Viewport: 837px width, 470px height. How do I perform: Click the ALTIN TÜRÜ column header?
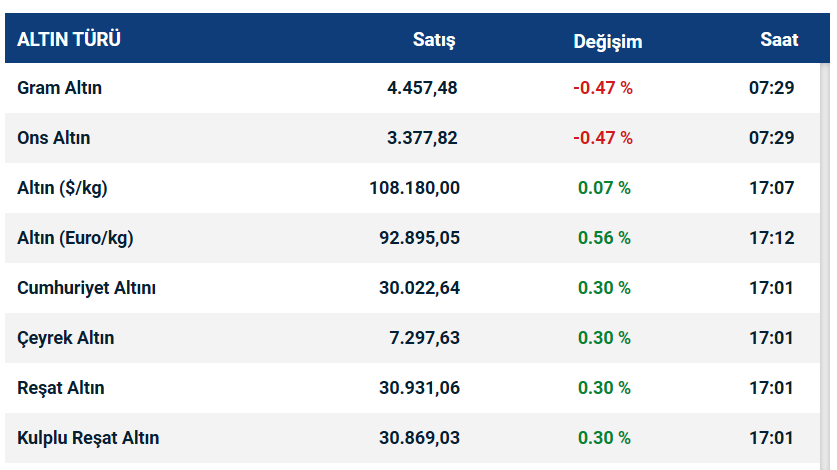click(69, 40)
